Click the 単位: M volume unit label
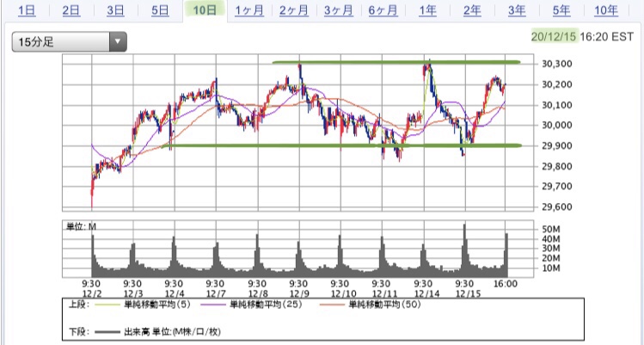This screenshot has width=644, height=345. pyautogui.click(x=81, y=226)
